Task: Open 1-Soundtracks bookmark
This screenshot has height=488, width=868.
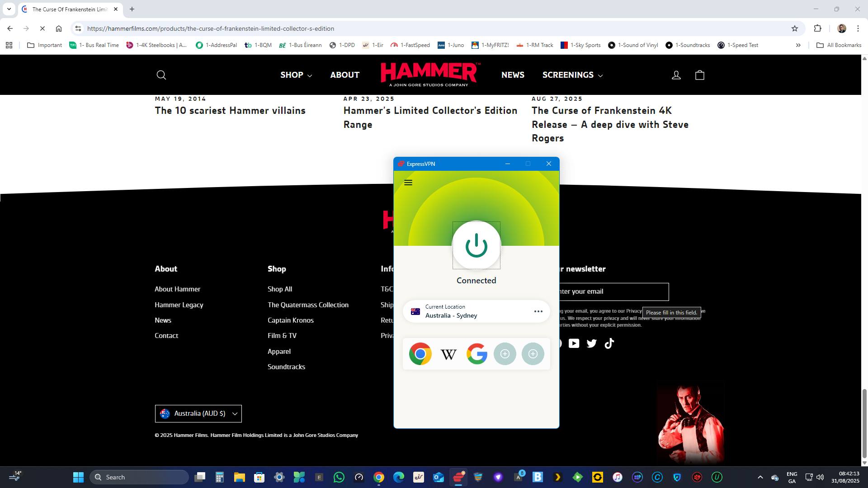Action: pos(688,45)
